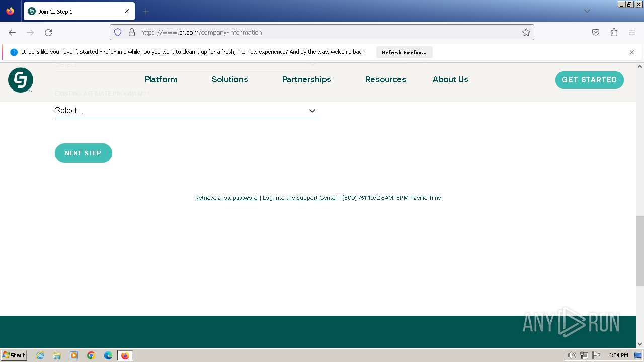This screenshot has height=362, width=644.
Task: Open Internet Explorer from the taskbar
Action: (40, 355)
